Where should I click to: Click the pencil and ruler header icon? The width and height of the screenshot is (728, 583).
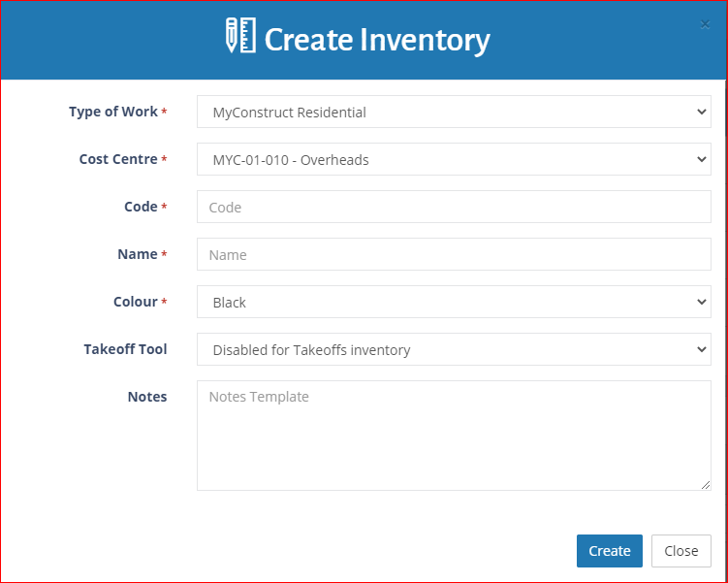point(240,35)
